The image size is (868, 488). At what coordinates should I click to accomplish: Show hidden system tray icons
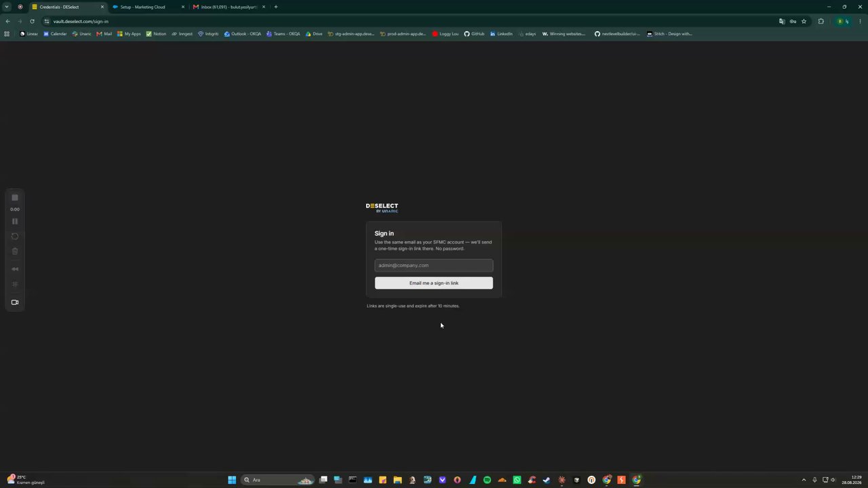[804, 480]
